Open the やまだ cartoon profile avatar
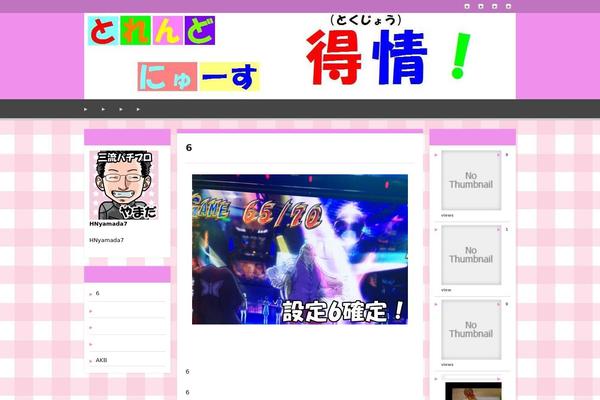Viewport: 600px width, 400px height. pos(124,185)
